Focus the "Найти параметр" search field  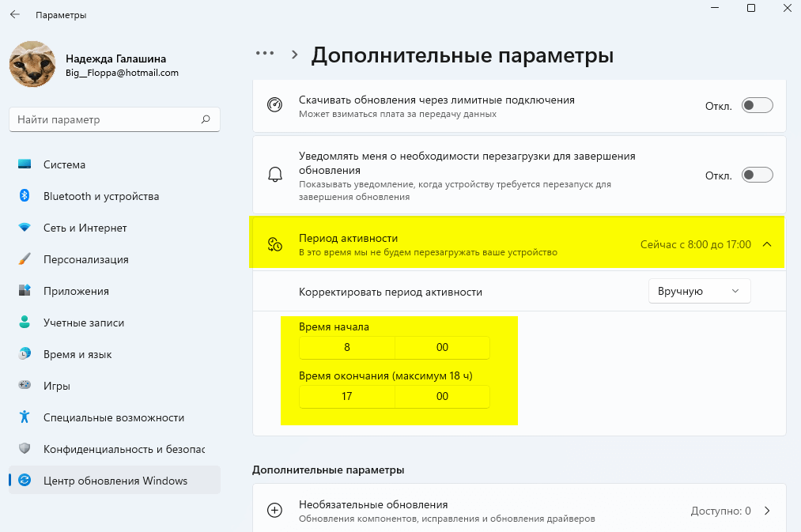[115, 119]
